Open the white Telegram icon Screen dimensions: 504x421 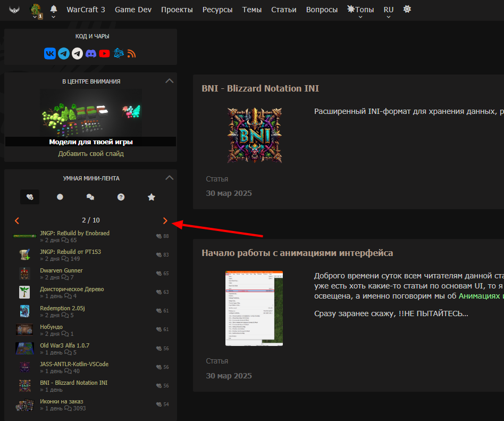tap(77, 53)
